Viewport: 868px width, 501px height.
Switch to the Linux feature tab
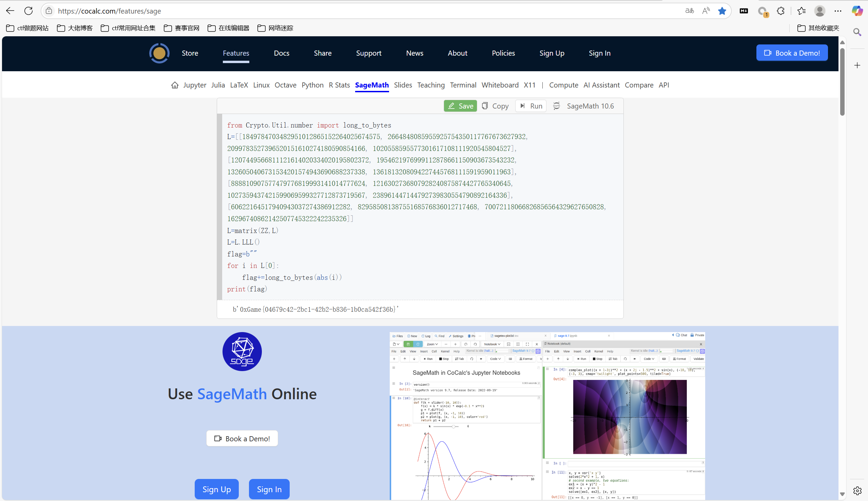[262, 85]
